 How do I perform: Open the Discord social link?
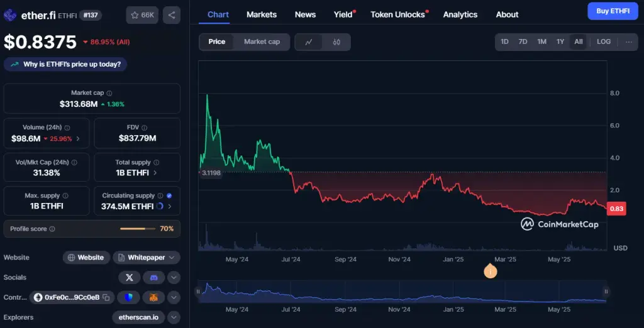click(x=154, y=278)
